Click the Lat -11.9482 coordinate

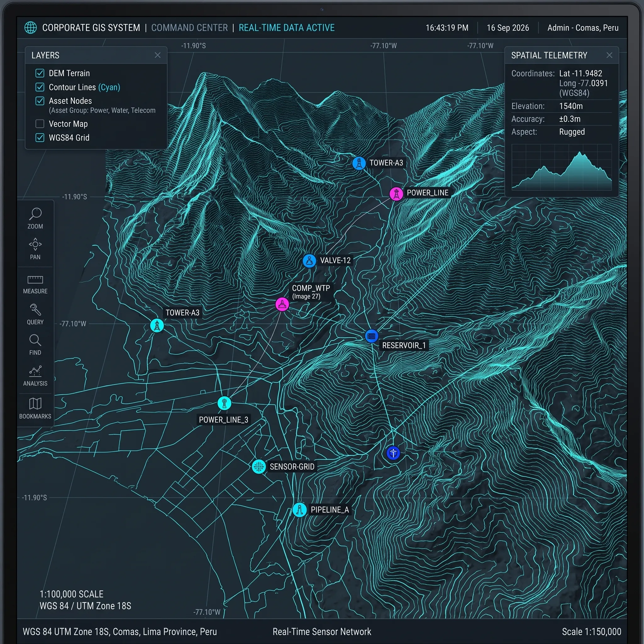click(581, 73)
